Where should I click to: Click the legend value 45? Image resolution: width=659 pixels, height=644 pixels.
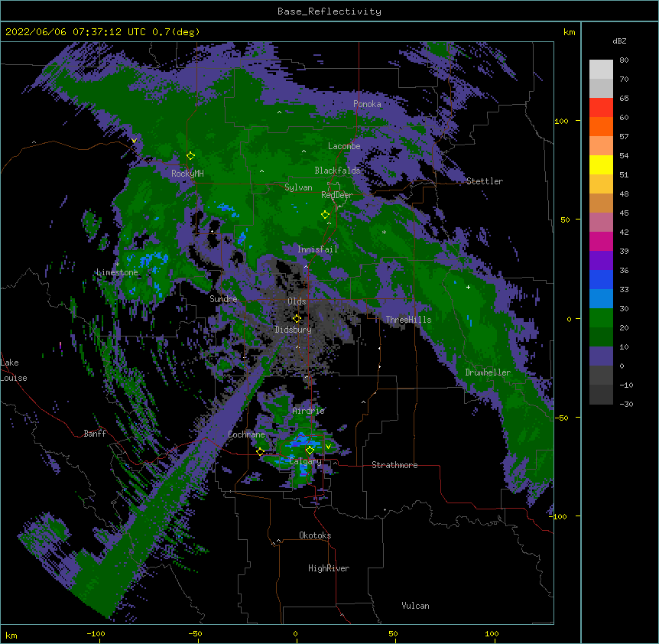pyautogui.click(x=624, y=213)
